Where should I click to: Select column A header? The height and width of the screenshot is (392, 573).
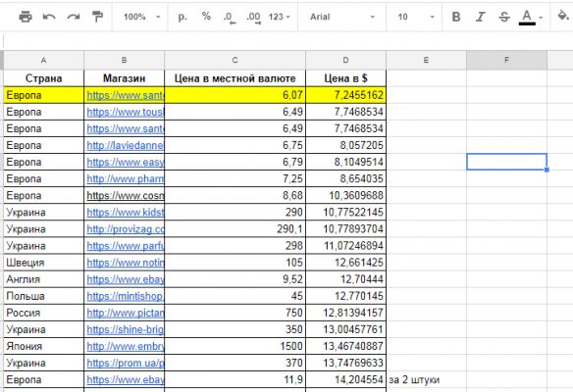[x=43, y=60]
